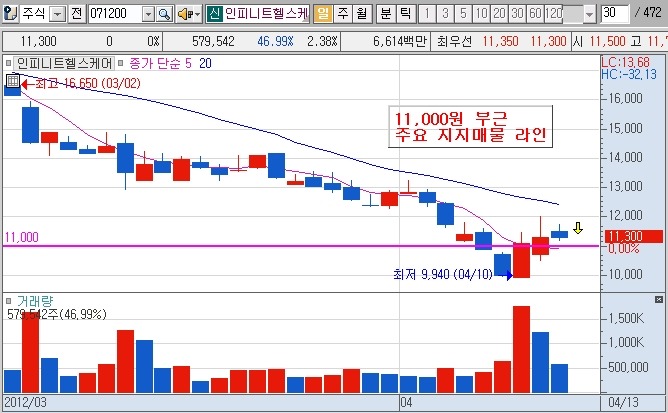Image resolution: width=668 pixels, height=413 pixels.
Task: Expand the stock code history dropdown
Action: pos(148,14)
